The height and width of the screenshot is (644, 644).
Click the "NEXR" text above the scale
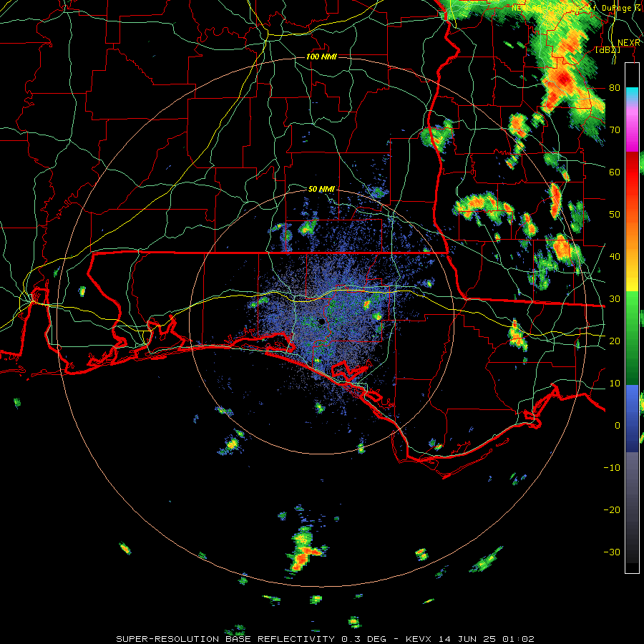(x=629, y=43)
